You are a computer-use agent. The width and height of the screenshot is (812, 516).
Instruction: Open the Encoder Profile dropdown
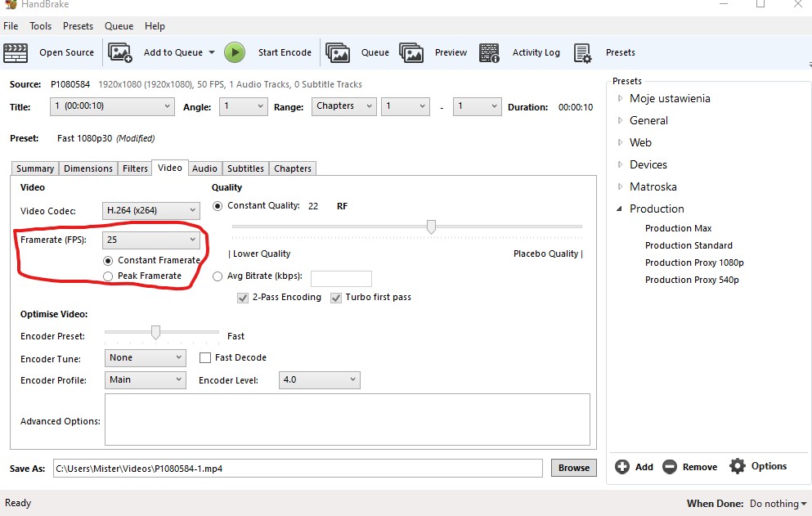click(145, 379)
